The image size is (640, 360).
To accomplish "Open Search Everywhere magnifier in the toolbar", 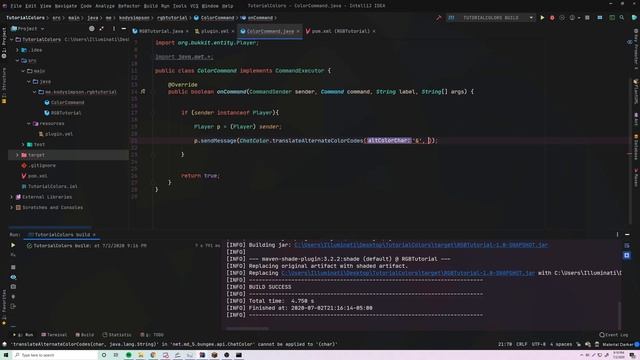I will coord(621,18).
